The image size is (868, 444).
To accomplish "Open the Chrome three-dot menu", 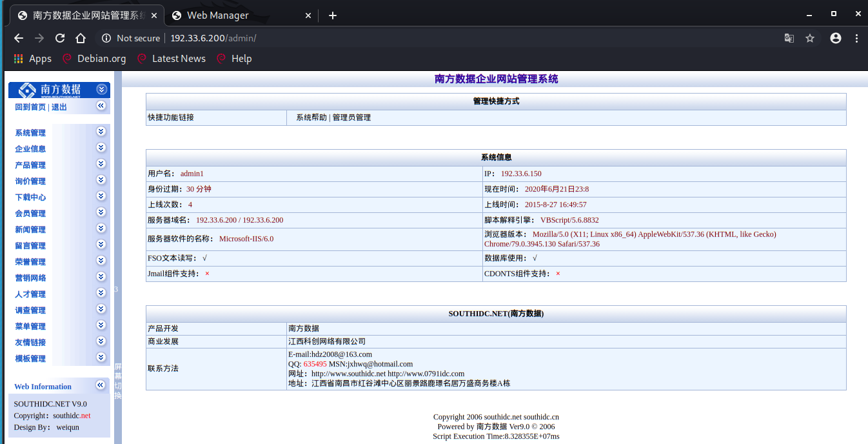I will click(x=857, y=38).
